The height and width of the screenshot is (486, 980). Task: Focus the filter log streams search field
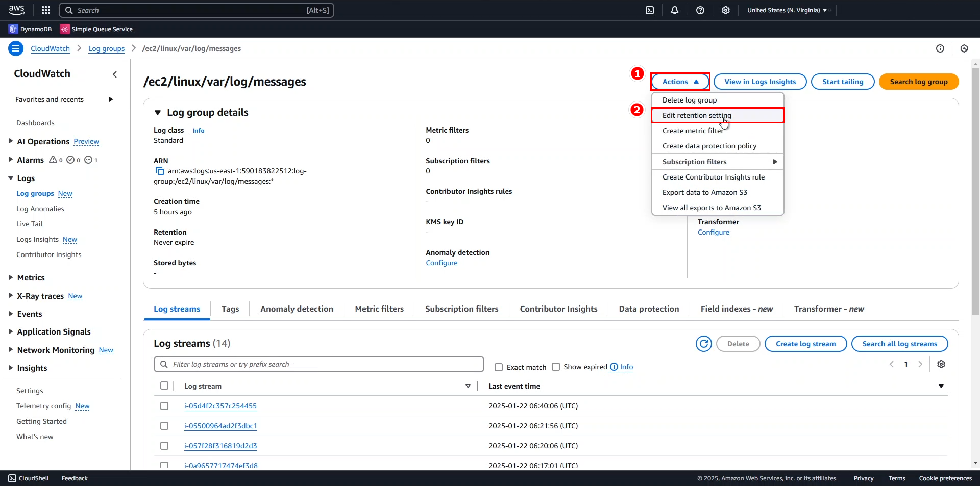319,364
